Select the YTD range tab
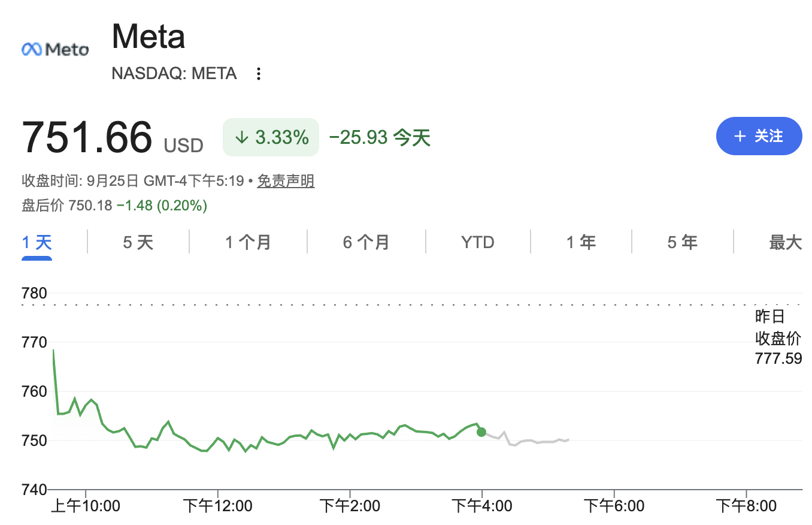Viewport: 812px width, 525px height. pos(478,242)
